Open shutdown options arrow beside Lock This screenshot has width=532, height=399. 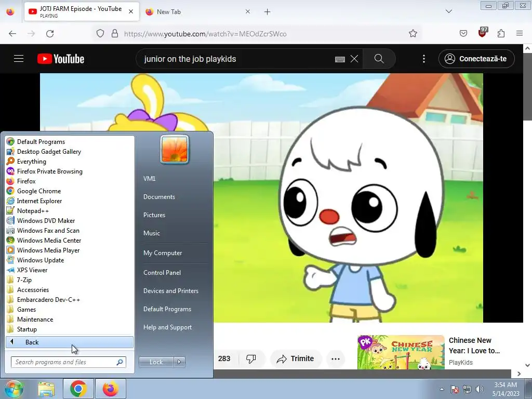pos(179,362)
